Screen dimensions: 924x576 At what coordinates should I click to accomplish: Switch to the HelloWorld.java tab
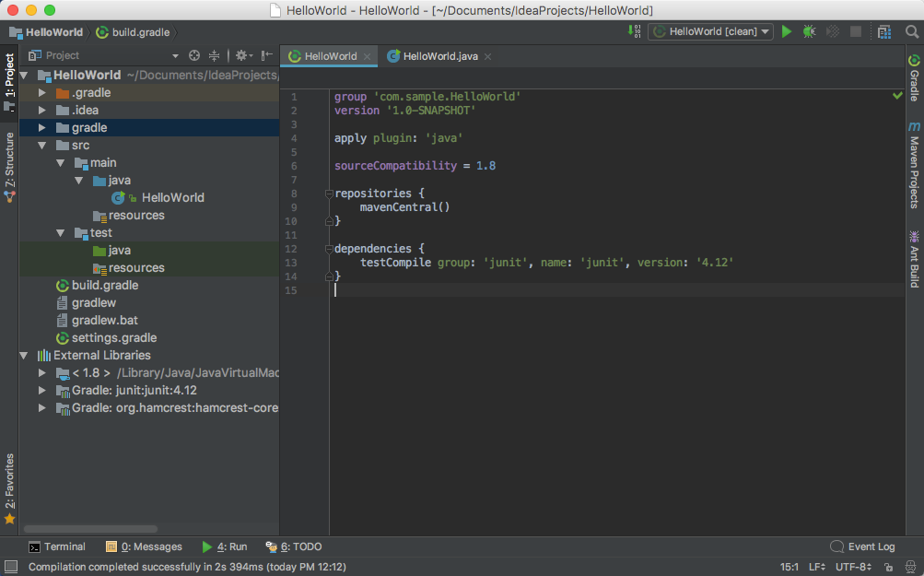pos(439,55)
